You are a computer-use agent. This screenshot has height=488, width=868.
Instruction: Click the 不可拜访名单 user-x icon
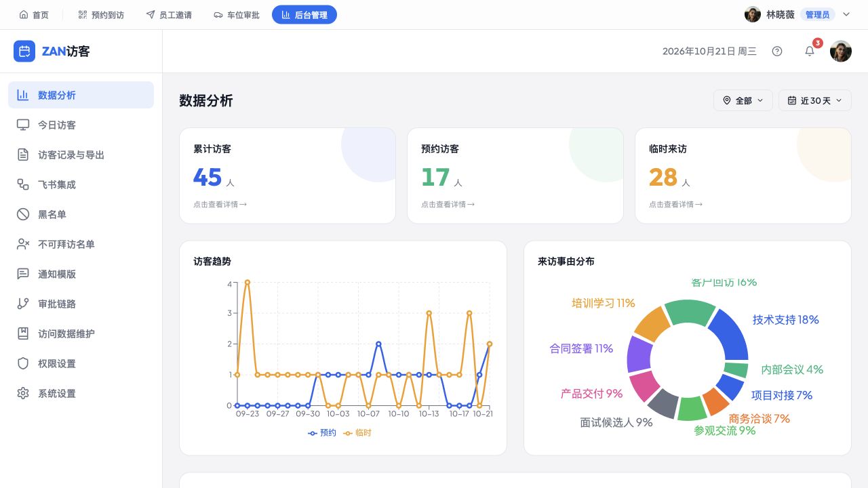pos(23,244)
